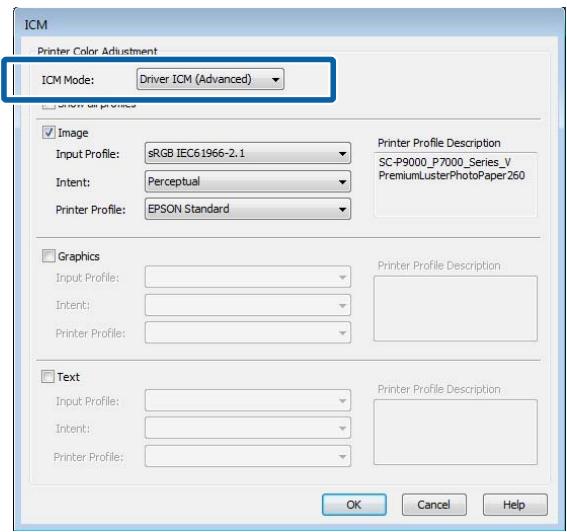Enable the Text checkbox
567x532 pixels.
click(x=47, y=376)
